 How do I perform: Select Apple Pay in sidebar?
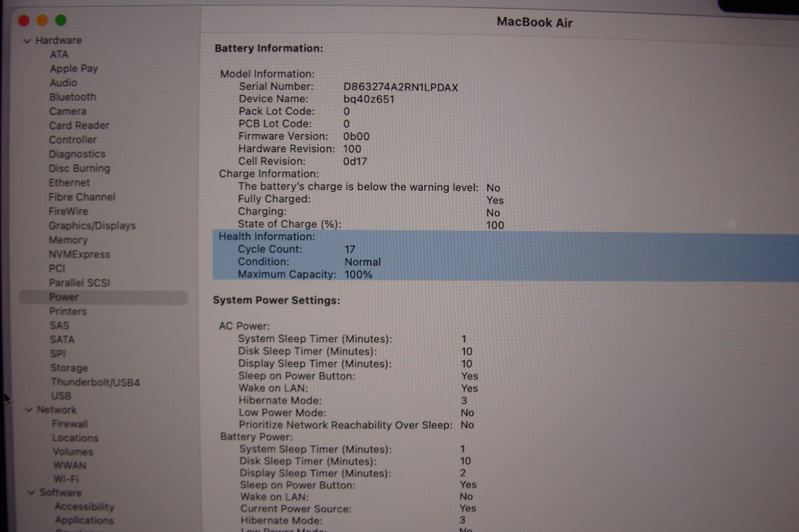(73, 68)
